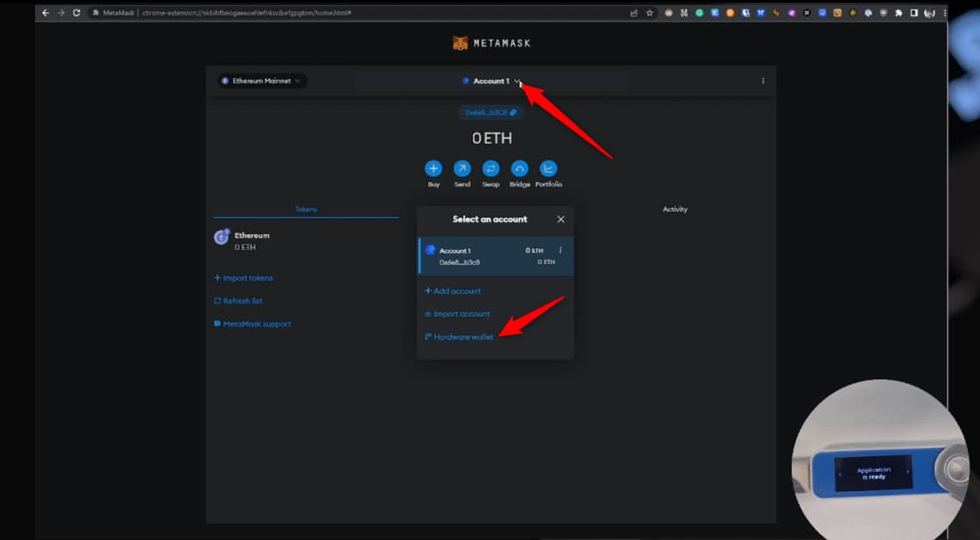Close the Select an account dialog
Image resolution: width=980 pixels, height=540 pixels.
(561, 219)
